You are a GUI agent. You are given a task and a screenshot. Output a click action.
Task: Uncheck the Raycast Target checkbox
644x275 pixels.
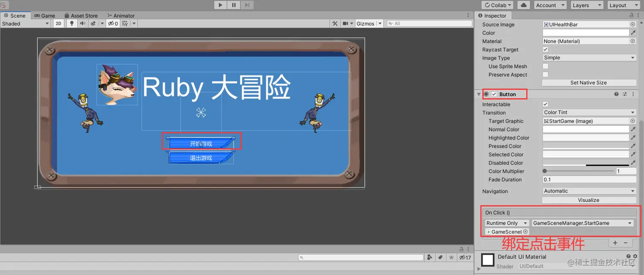[x=546, y=49]
